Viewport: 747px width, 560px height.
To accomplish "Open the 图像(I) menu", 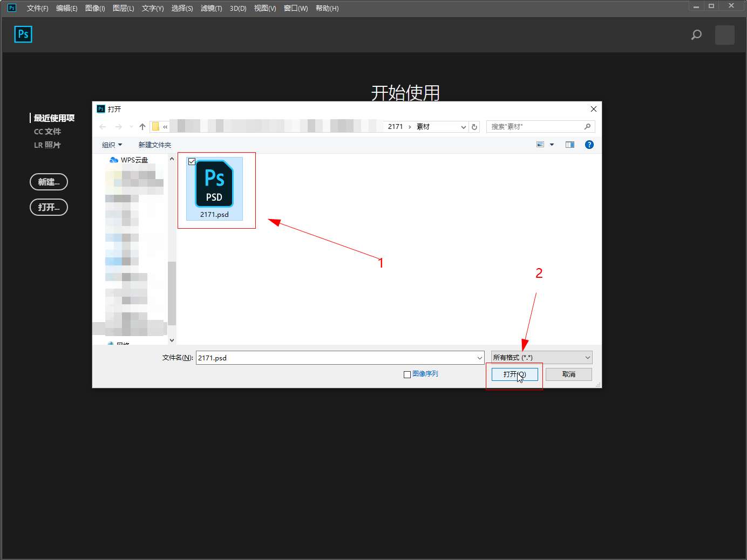I will (95, 8).
